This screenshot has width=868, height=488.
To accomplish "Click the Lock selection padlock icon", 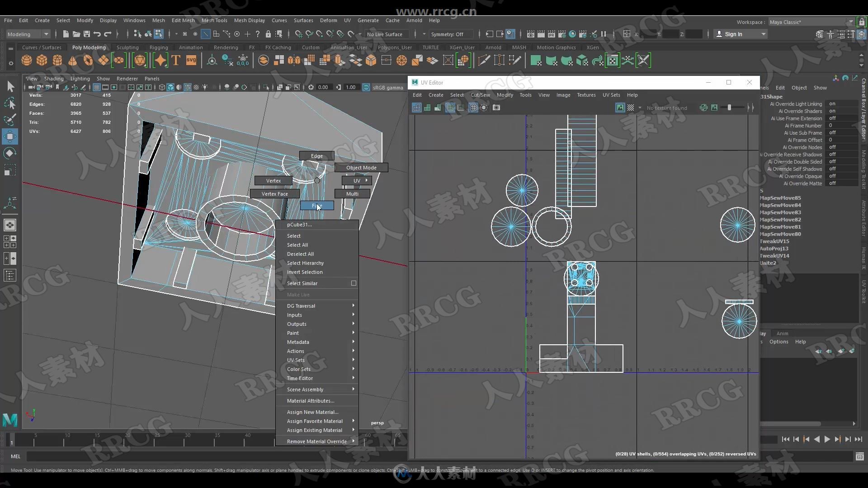I will [x=268, y=34].
